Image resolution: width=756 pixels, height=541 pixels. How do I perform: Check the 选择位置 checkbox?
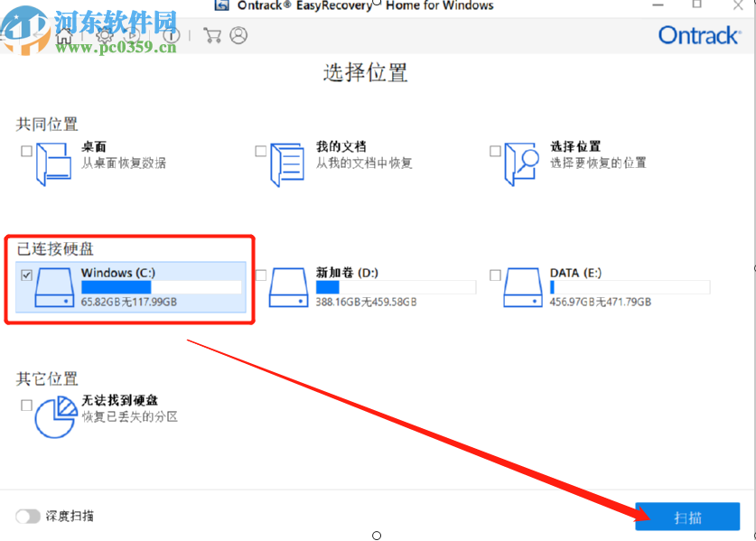pos(495,151)
